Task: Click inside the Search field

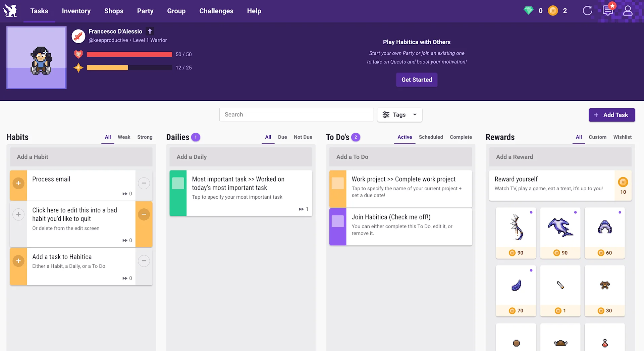Action: point(296,114)
